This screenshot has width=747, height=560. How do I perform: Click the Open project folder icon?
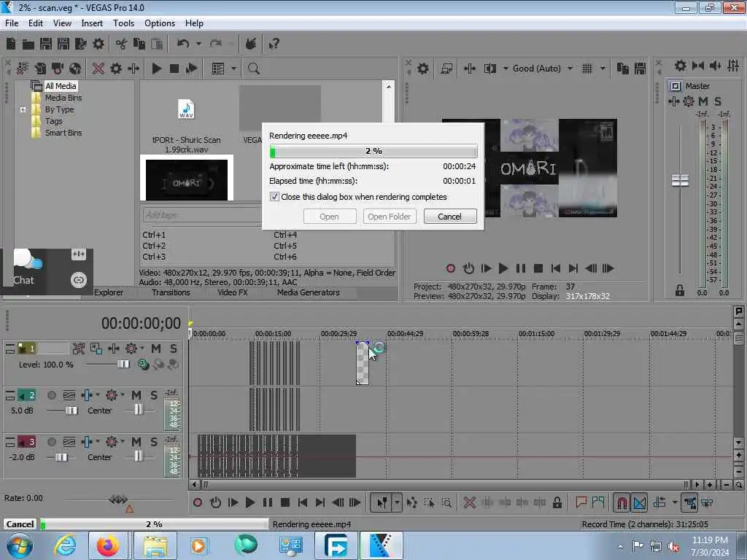(x=28, y=44)
